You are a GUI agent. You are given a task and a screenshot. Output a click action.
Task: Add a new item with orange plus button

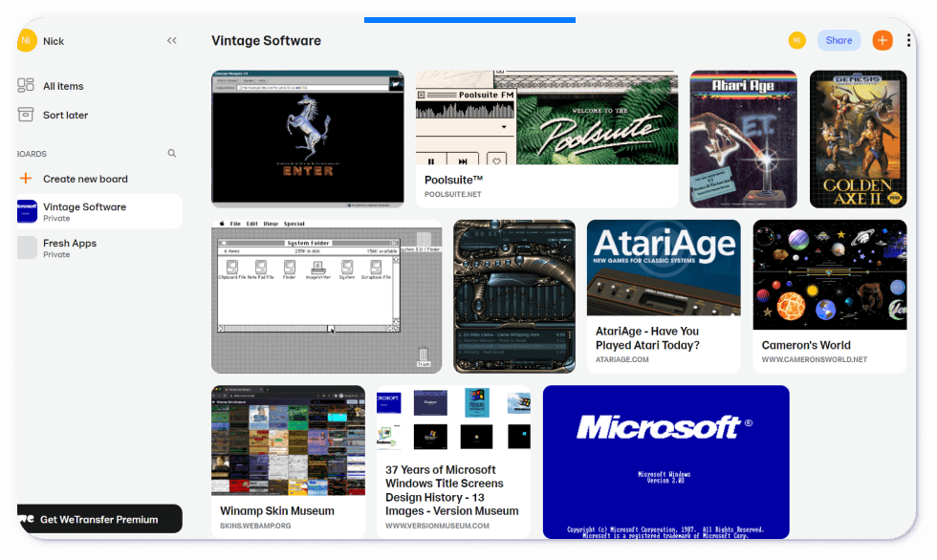[x=883, y=40]
